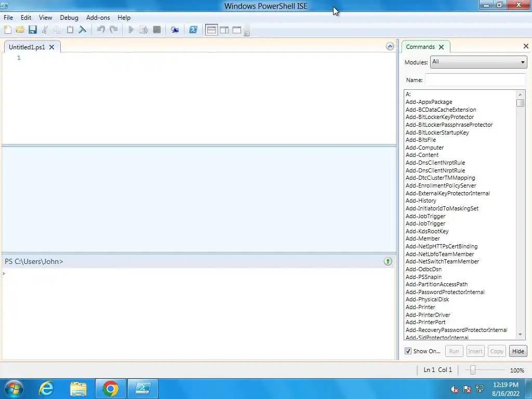
Task: Show script pane right layout icon
Action: tap(224, 30)
